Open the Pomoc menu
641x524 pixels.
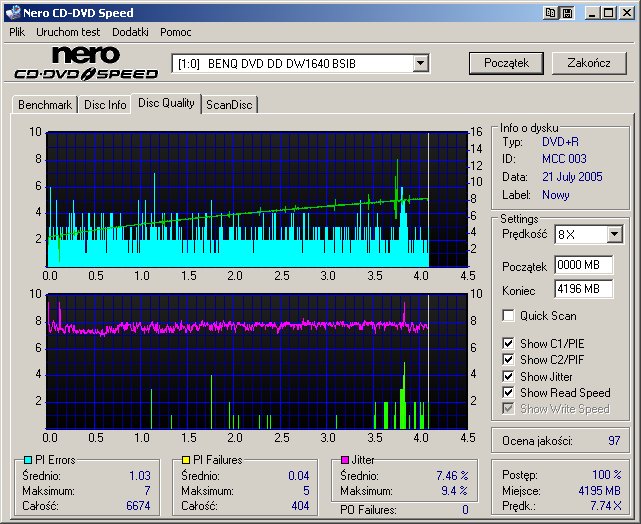(x=176, y=32)
